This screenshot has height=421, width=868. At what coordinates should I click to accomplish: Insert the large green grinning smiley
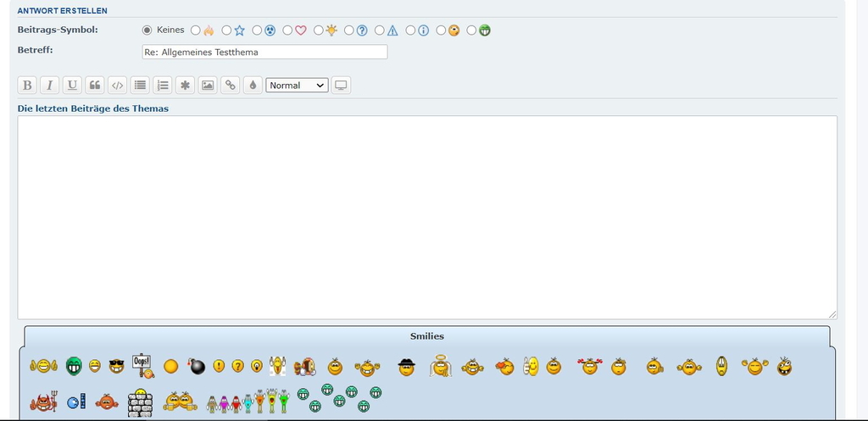click(74, 366)
